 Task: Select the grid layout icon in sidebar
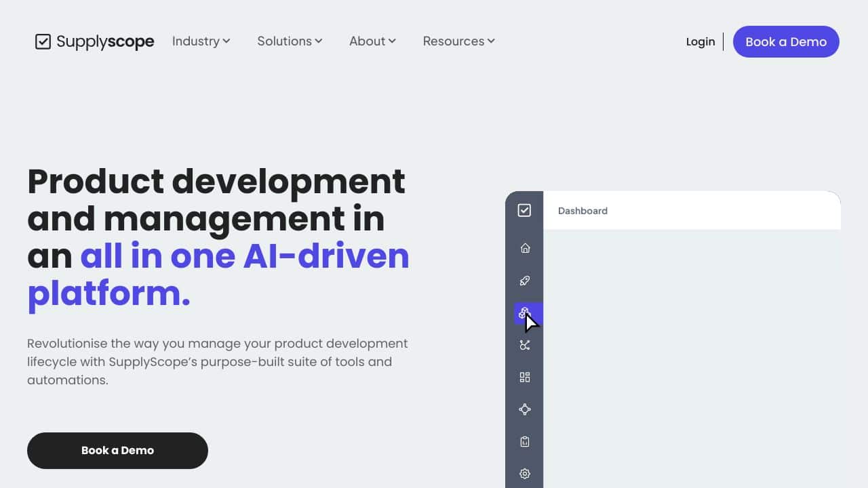(525, 377)
